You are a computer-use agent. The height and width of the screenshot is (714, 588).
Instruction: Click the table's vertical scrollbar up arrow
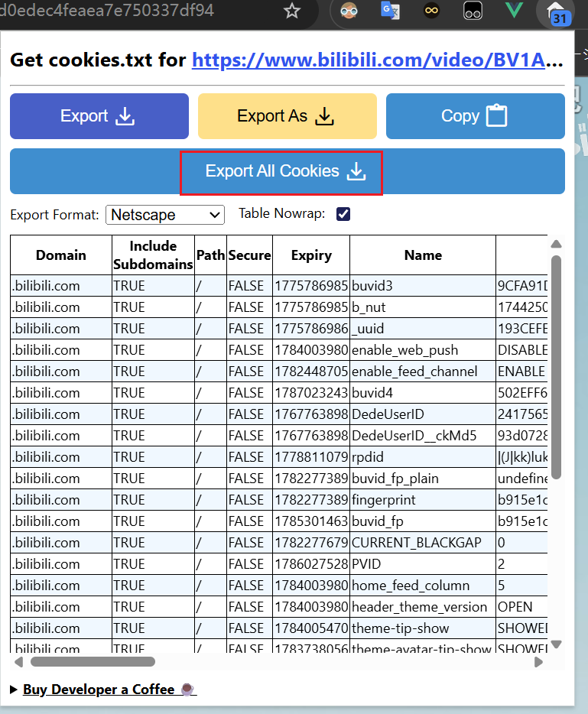coord(556,244)
